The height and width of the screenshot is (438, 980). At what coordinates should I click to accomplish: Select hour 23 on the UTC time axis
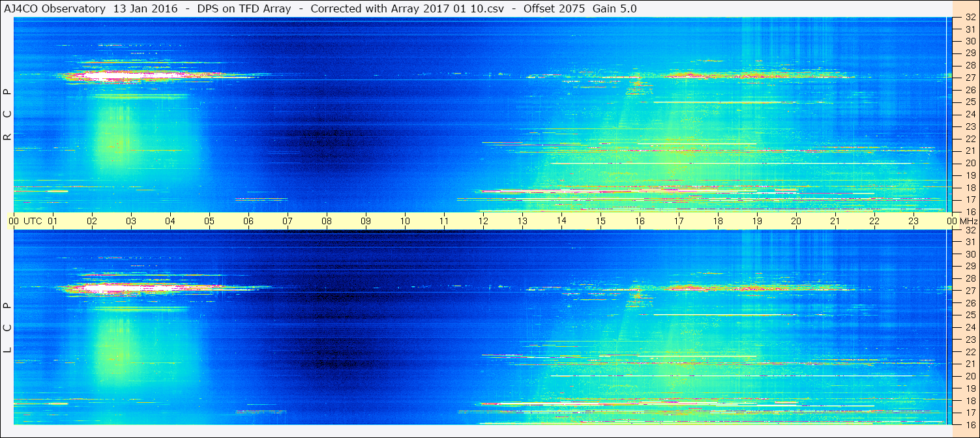pyautogui.click(x=913, y=221)
